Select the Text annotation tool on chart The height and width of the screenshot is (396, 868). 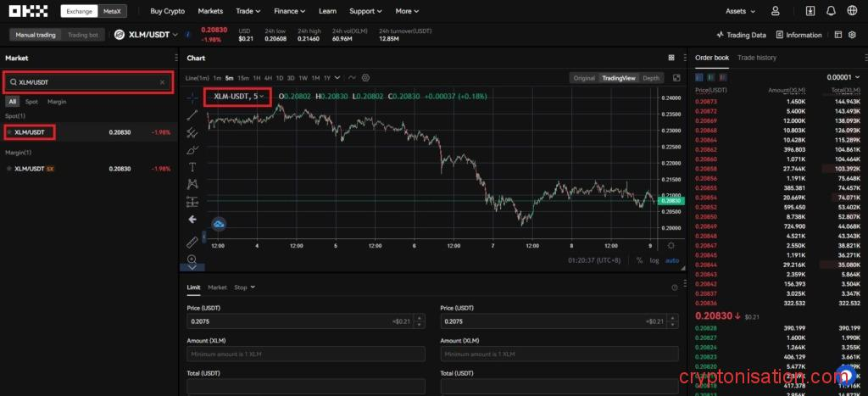point(192,166)
